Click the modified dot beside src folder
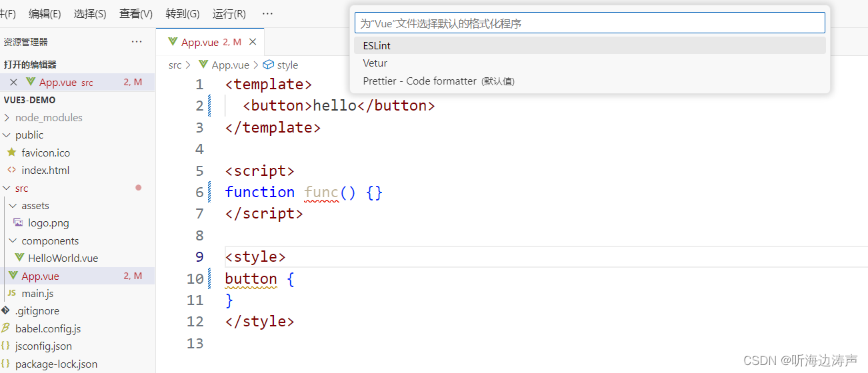This screenshot has height=373, width=868. [138, 188]
